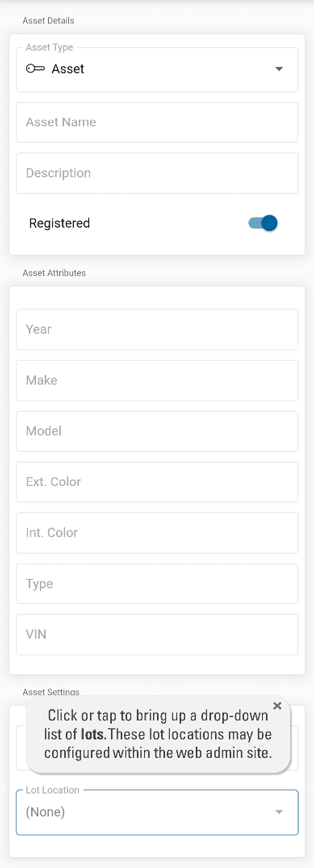314x868 pixels.
Task: Click the Asset Attributes section heading
Action: (x=54, y=273)
